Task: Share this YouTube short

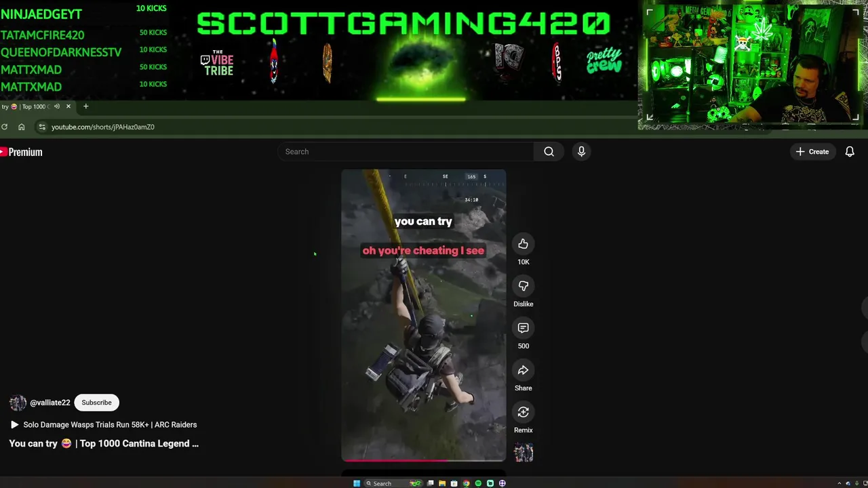Action: click(x=523, y=370)
